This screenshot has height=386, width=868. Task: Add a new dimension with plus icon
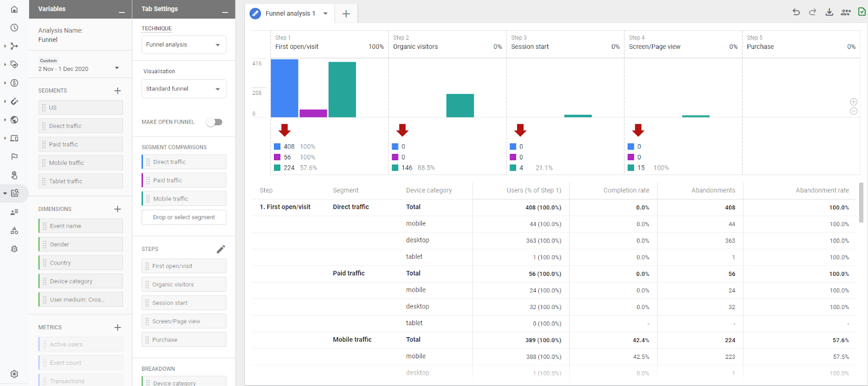point(118,209)
